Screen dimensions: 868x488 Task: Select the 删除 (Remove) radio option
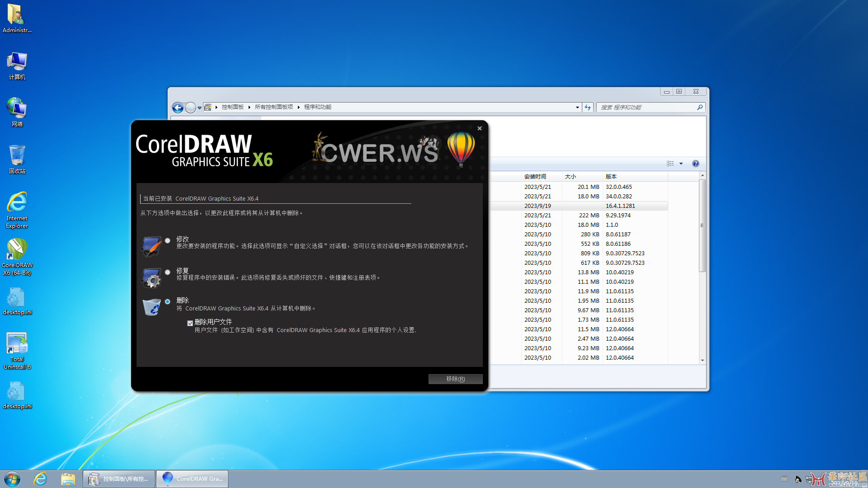[x=167, y=302]
